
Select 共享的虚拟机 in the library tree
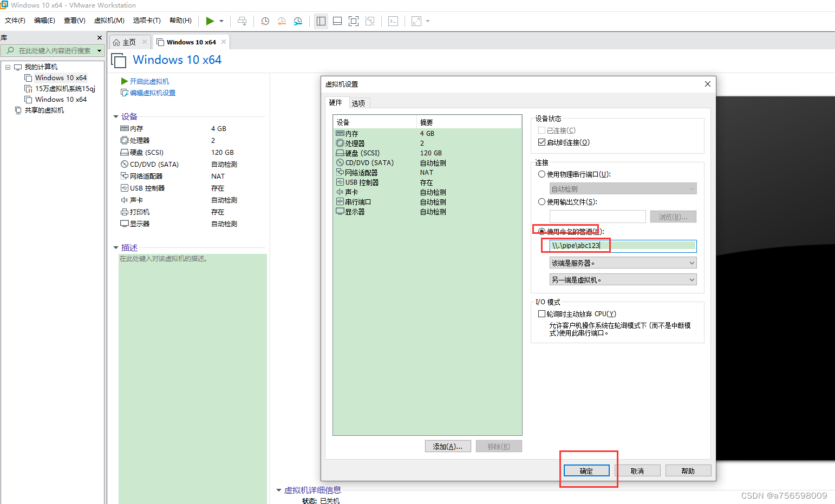click(44, 110)
